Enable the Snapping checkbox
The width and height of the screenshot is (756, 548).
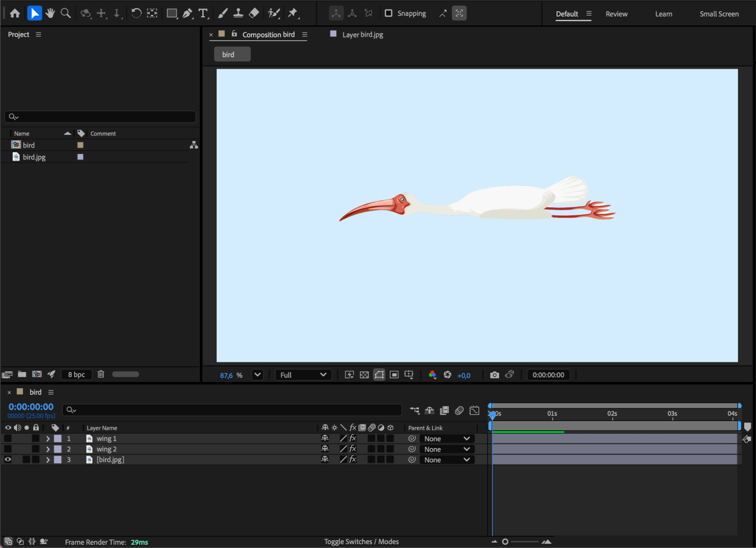388,13
